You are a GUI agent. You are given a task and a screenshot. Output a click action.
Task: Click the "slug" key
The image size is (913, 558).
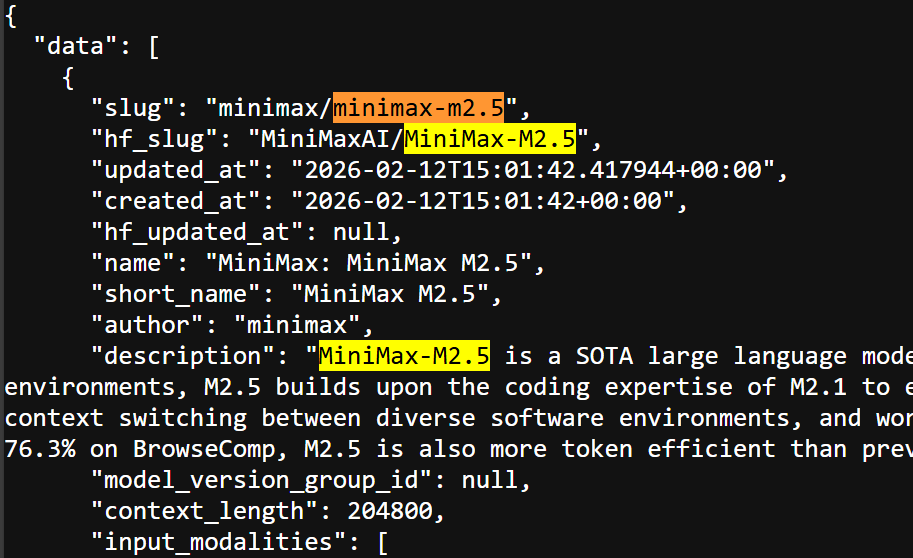pyautogui.click(x=133, y=108)
